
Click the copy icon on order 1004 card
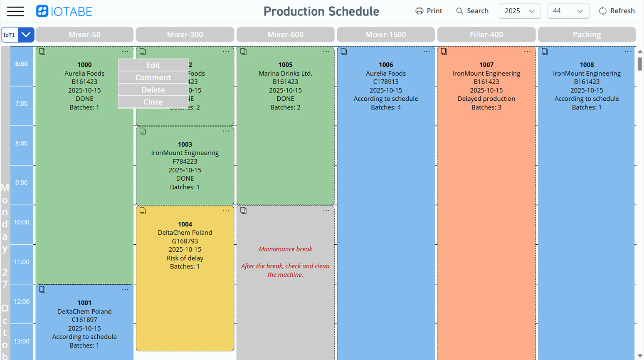(143, 211)
